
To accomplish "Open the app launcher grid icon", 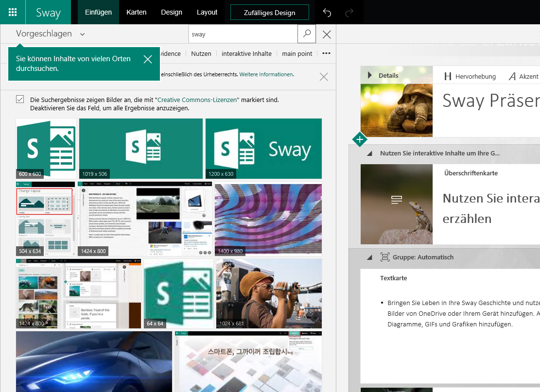I will 13,13.
